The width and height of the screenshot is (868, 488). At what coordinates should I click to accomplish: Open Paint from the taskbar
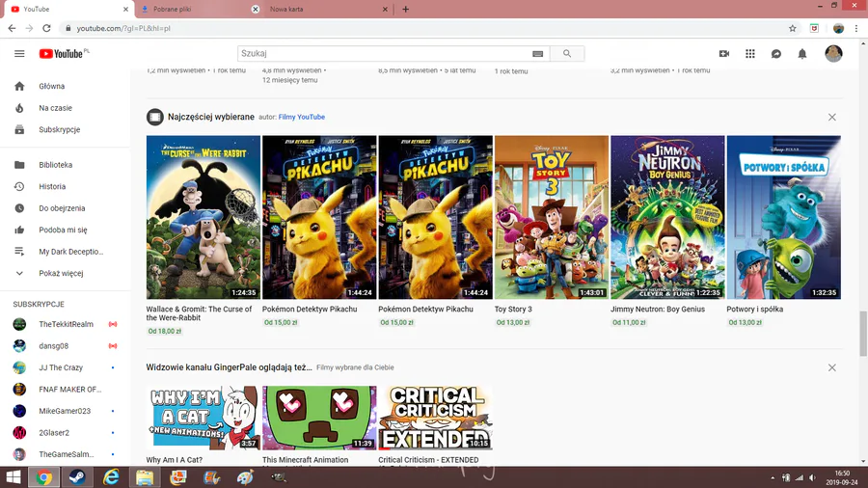point(245,477)
